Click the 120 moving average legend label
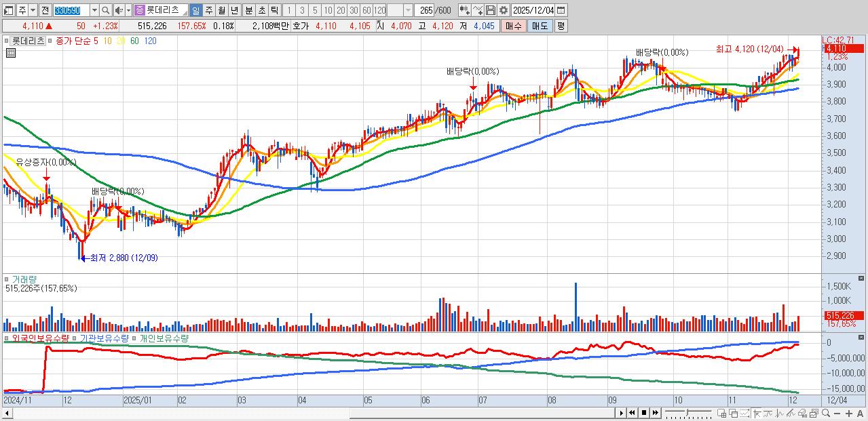Viewport: 868px width, 421px height. coord(151,41)
